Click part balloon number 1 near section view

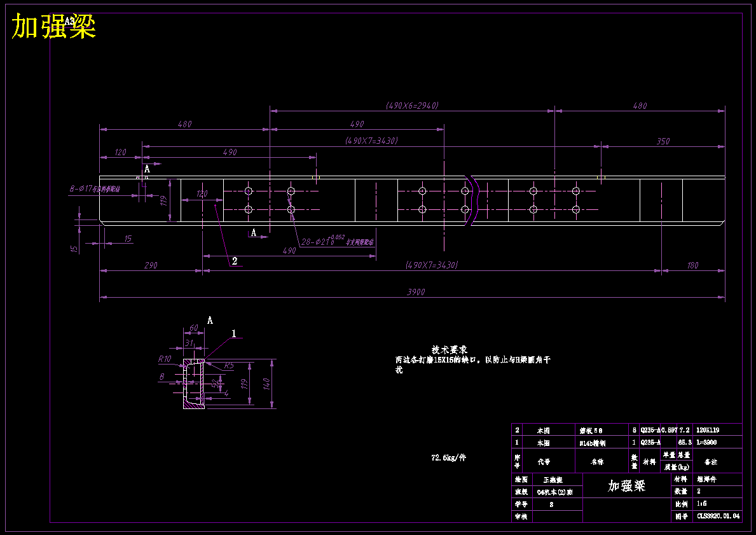click(x=234, y=333)
